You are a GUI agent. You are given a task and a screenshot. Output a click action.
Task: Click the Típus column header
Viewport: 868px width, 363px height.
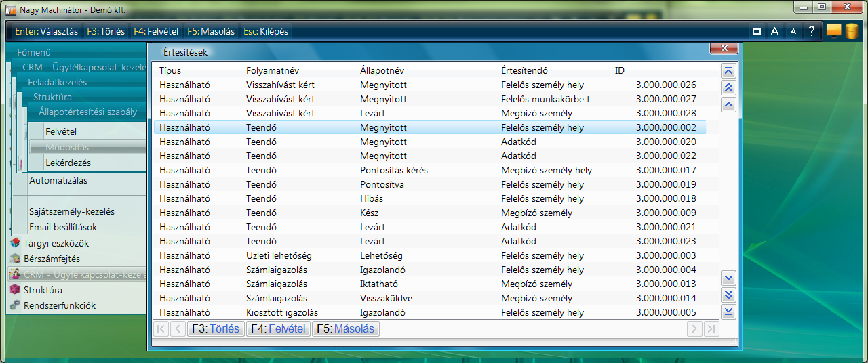[x=170, y=70]
